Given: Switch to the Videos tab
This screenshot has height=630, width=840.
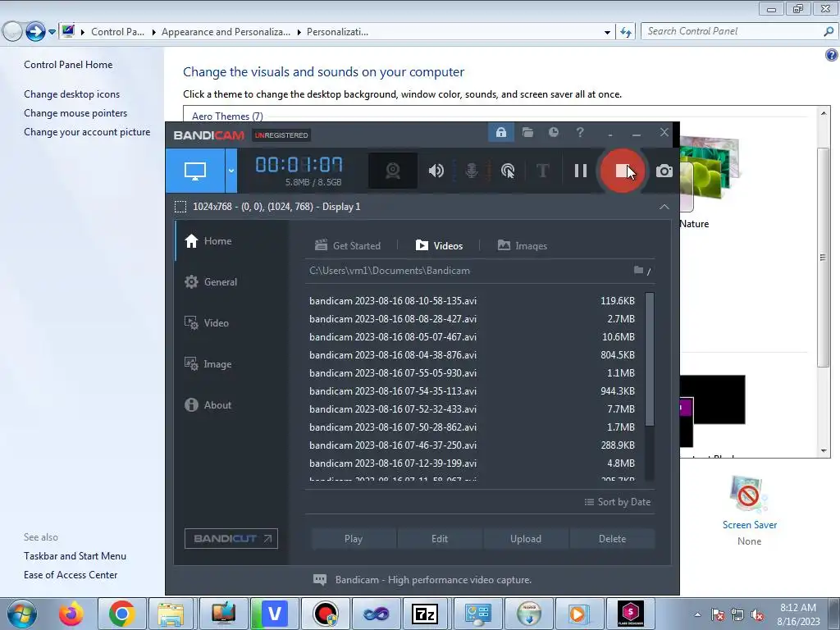Looking at the screenshot, I should [x=440, y=246].
